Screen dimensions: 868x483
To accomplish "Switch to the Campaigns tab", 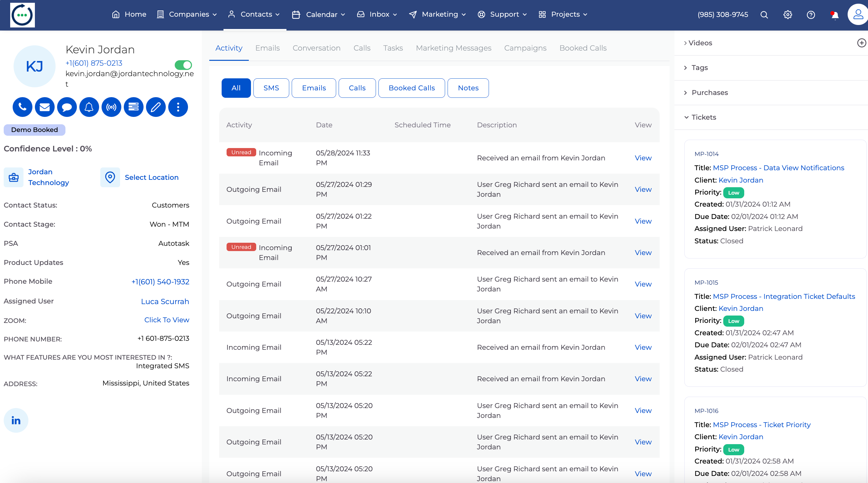I will 525,48.
